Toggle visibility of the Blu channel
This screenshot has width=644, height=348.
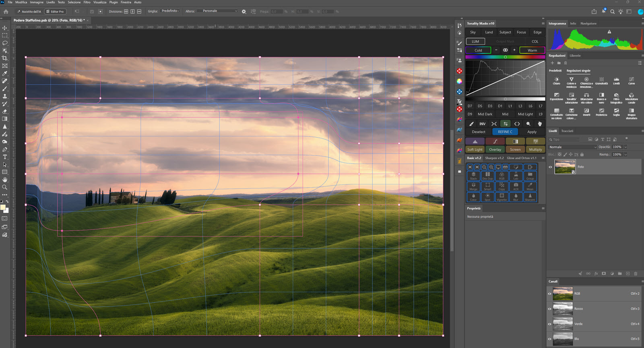pos(549,339)
